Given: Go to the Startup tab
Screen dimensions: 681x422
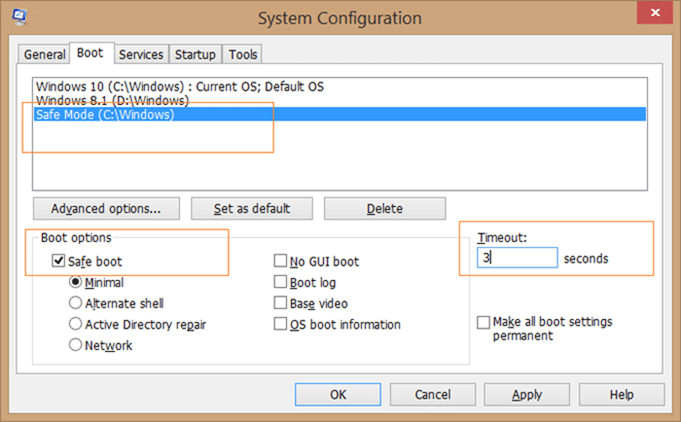Looking at the screenshot, I should (195, 54).
